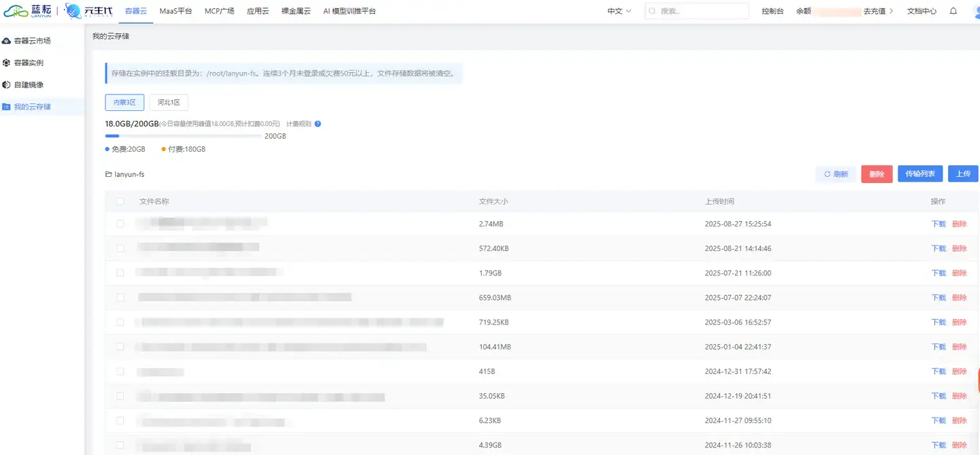Click the 计费规则 billing rules link
980x455 pixels.
coord(299,124)
